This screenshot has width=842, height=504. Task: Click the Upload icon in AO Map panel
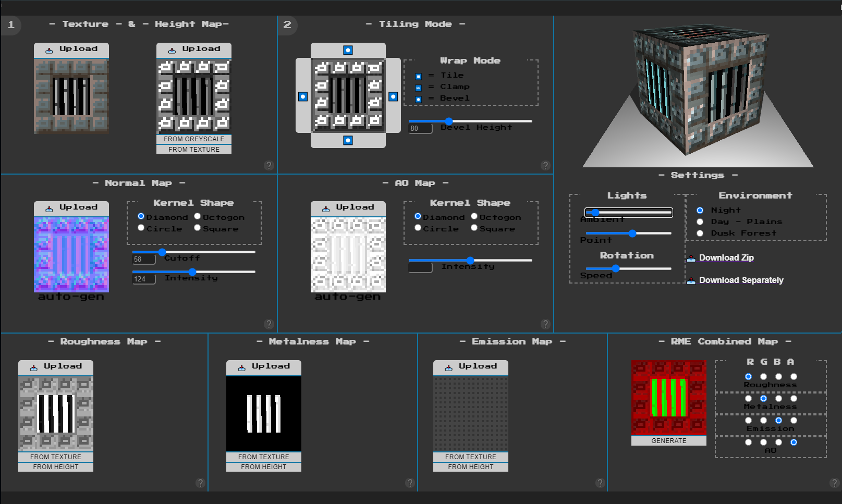click(x=325, y=209)
